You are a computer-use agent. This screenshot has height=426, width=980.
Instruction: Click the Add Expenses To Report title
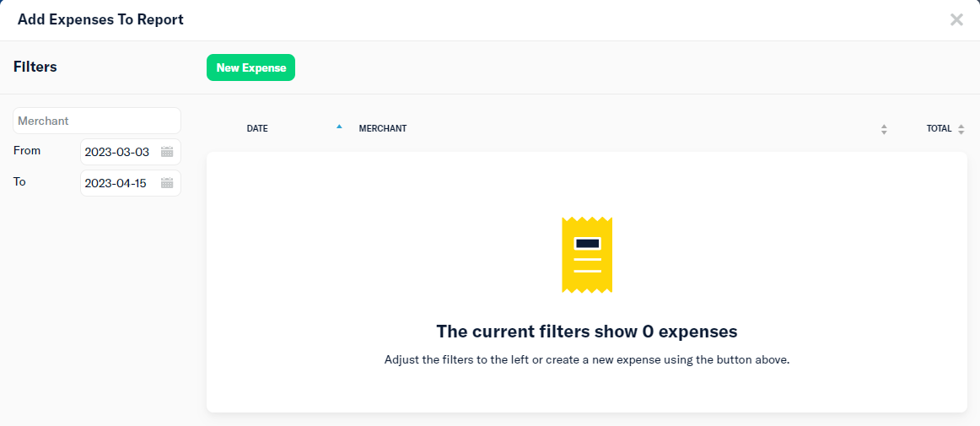coord(100,19)
